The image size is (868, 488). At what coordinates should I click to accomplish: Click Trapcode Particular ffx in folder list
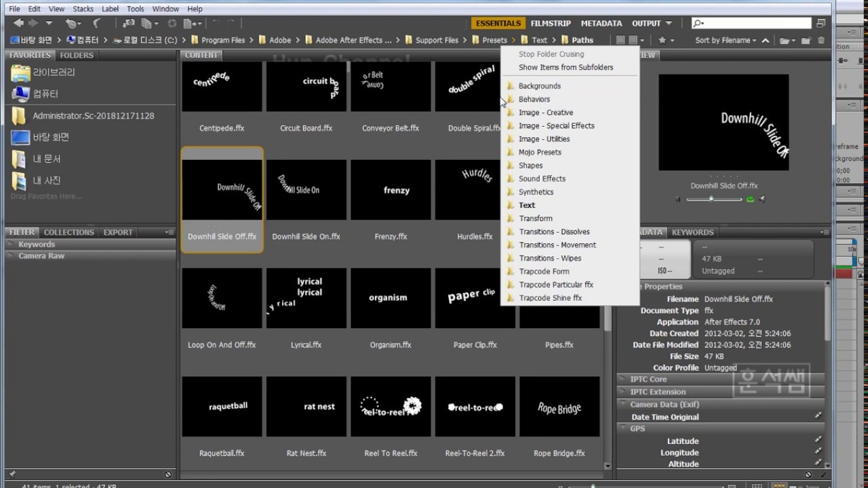[x=556, y=285]
